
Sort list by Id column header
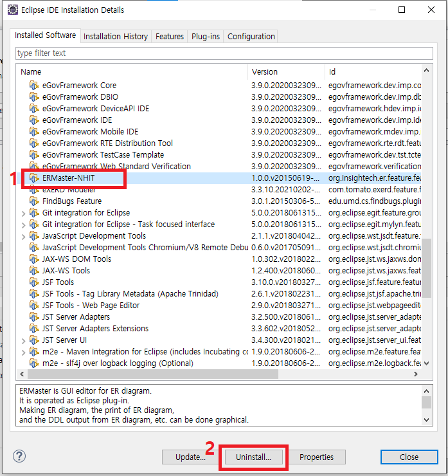click(373, 71)
